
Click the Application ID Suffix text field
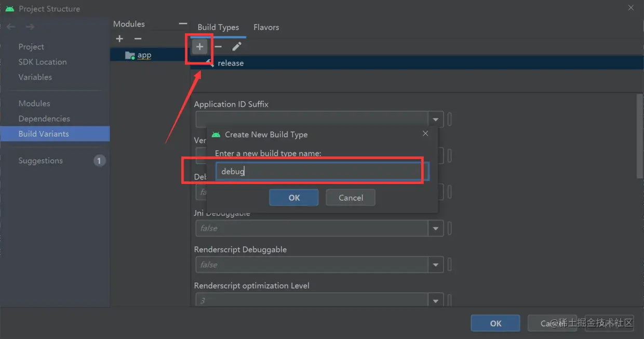[x=312, y=120]
